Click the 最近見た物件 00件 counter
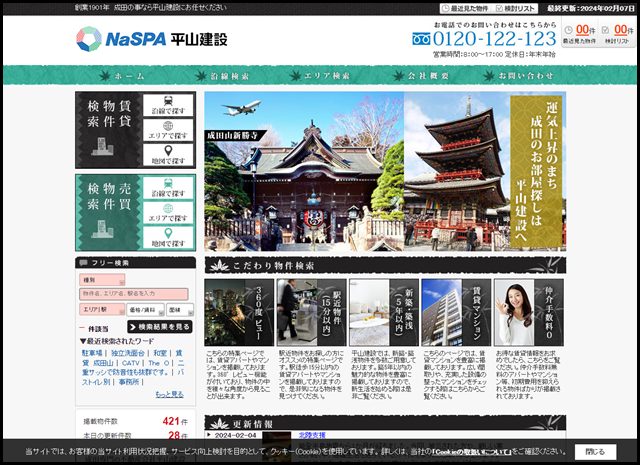 [x=580, y=34]
